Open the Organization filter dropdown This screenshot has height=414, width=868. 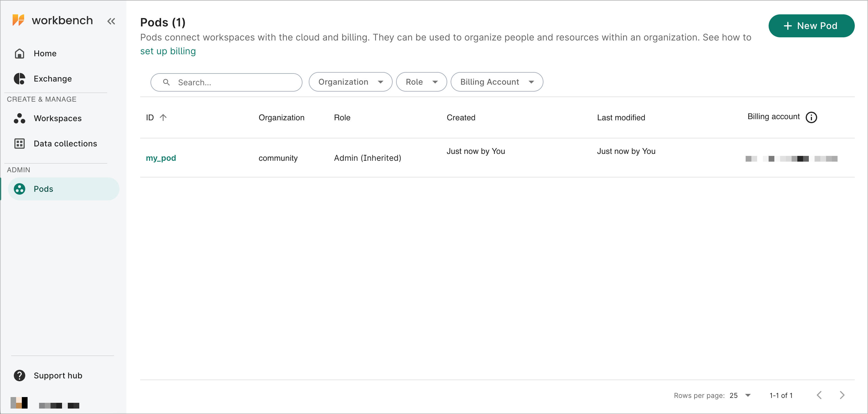[350, 82]
